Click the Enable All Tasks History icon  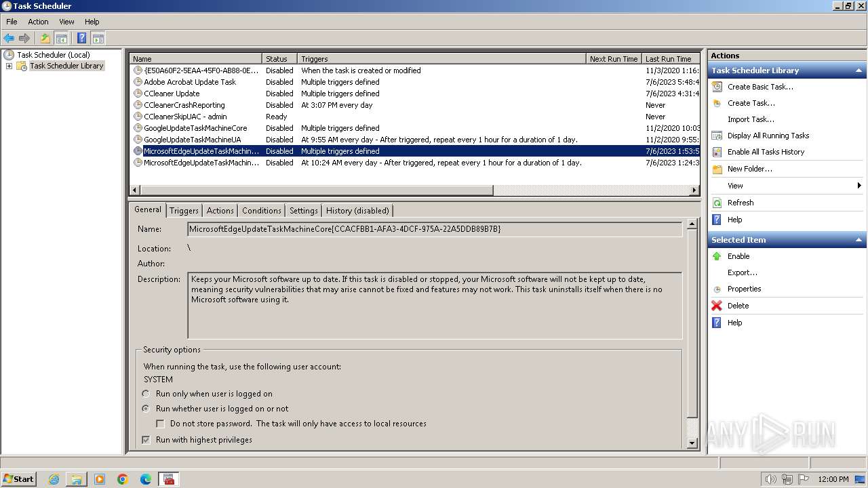pyautogui.click(x=717, y=152)
